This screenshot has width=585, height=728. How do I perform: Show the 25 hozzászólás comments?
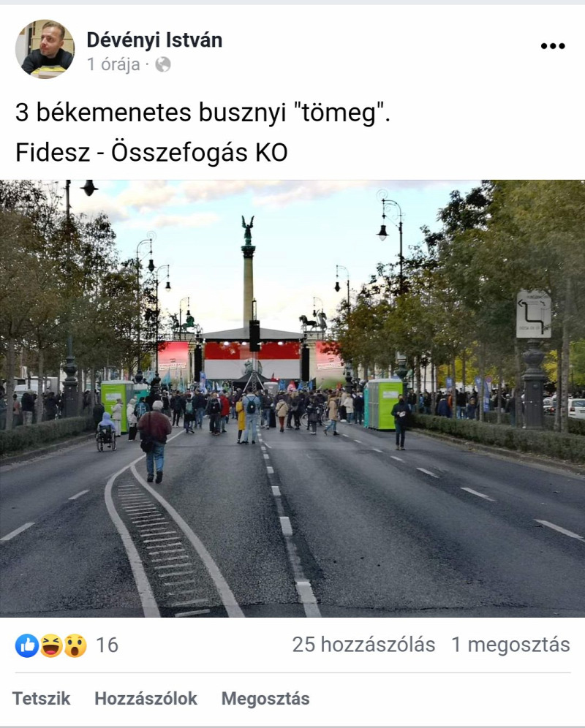click(363, 645)
